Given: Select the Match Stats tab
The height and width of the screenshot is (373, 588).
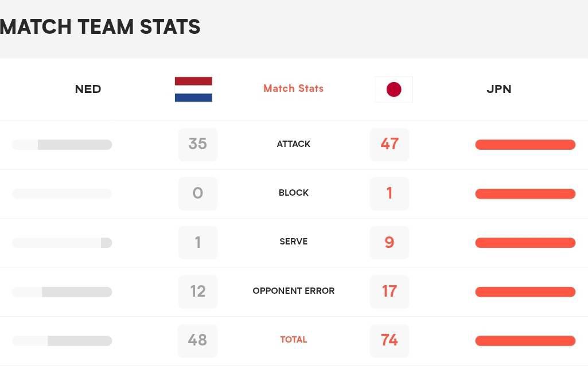Looking at the screenshot, I should tap(293, 88).
